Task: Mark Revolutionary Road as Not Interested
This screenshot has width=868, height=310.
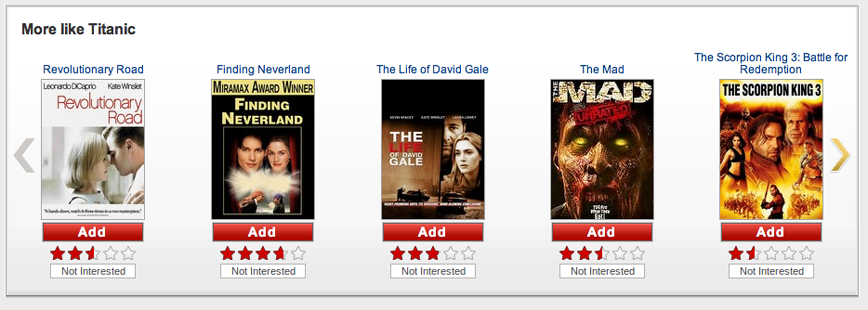Action: (93, 271)
